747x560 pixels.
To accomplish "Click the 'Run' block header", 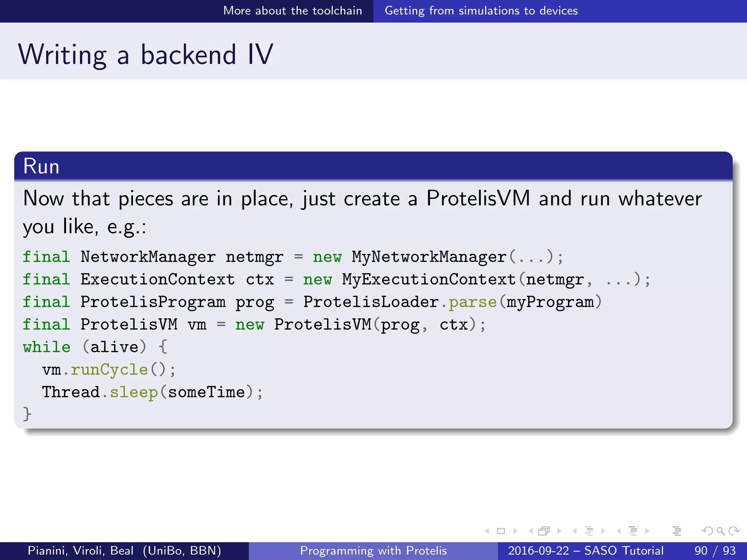I will (41, 167).
